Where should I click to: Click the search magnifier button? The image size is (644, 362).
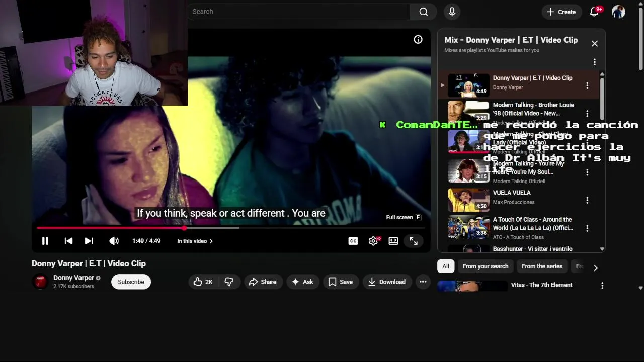pyautogui.click(x=424, y=12)
